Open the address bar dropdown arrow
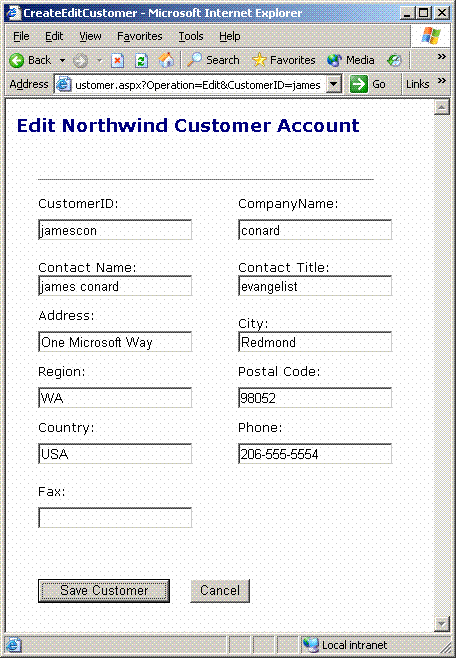Screen dimensions: 456x658 click(334, 84)
